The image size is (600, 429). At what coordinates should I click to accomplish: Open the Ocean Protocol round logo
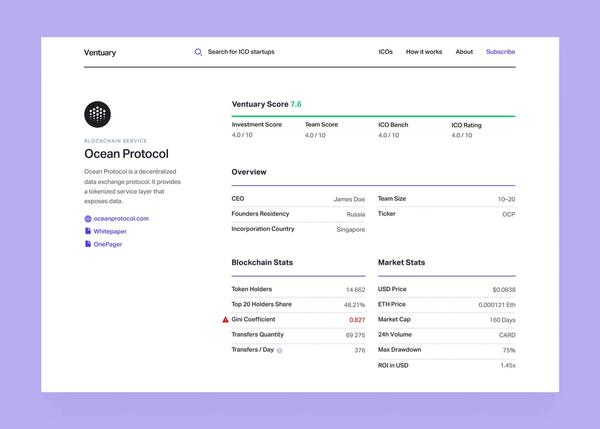pyautogui.click(x=98, y=114)
